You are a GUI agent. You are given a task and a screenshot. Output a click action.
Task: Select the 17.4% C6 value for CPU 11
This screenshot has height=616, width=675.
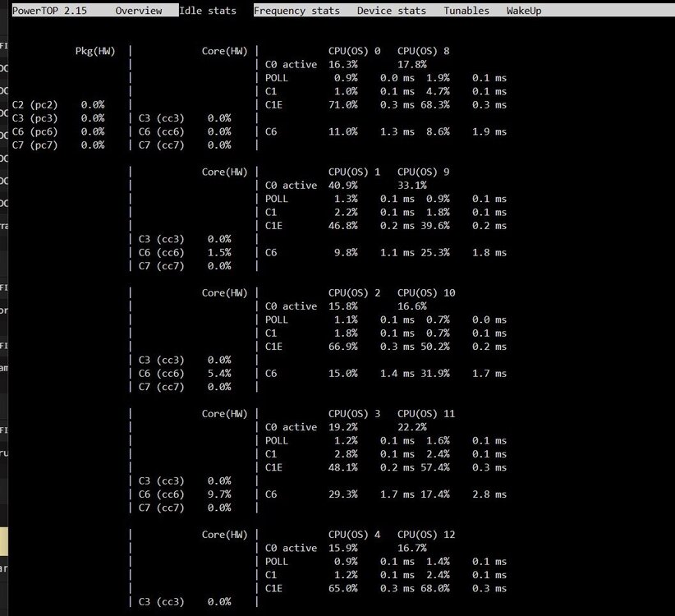pyautogui.click(x=435, y=494)
